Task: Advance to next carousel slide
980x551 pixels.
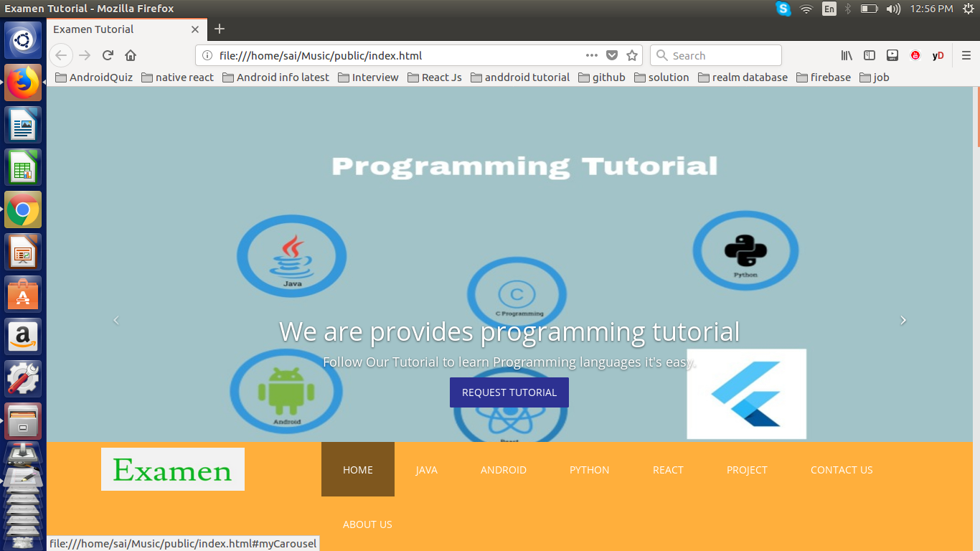Action: pos(903,320)
